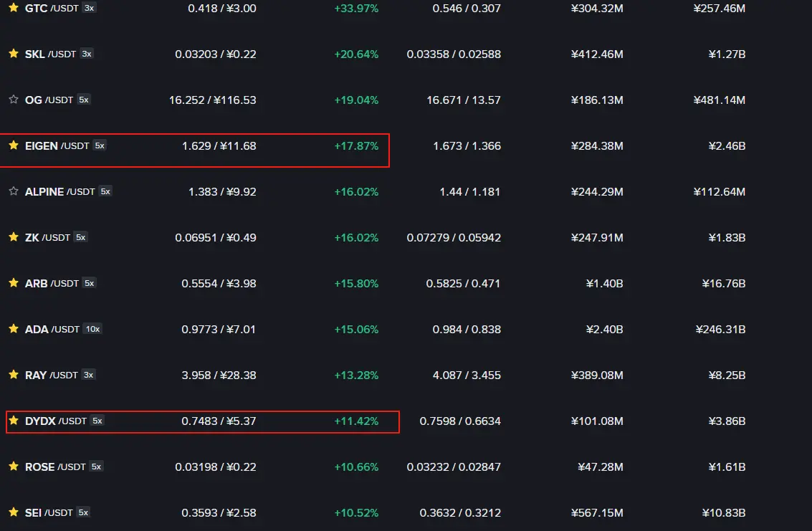The image size is (812, 531).
Task: Click the 3x leverage badge on GTC
Action: click(89, 8)
